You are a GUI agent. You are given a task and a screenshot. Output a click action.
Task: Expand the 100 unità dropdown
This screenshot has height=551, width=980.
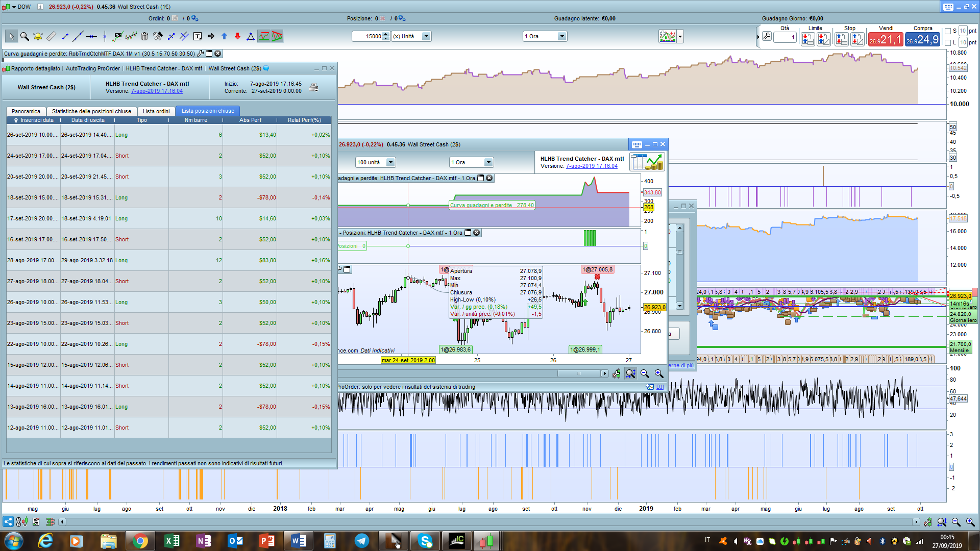pyautogui.click(x=390, y=162)
